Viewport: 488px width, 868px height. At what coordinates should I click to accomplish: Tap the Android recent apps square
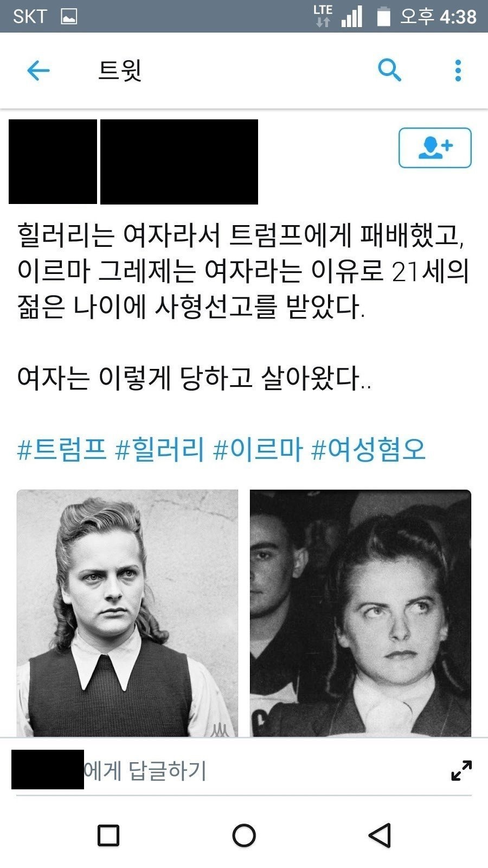[x=108, y=835]
